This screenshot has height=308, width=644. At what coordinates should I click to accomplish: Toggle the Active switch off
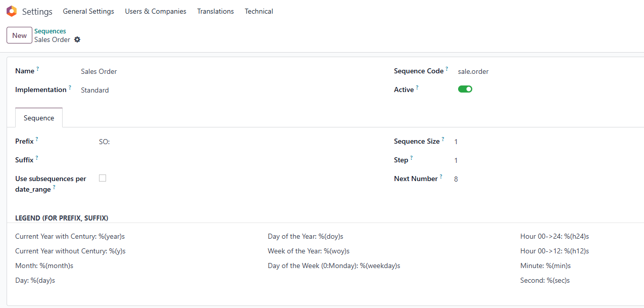coord(465,89)
